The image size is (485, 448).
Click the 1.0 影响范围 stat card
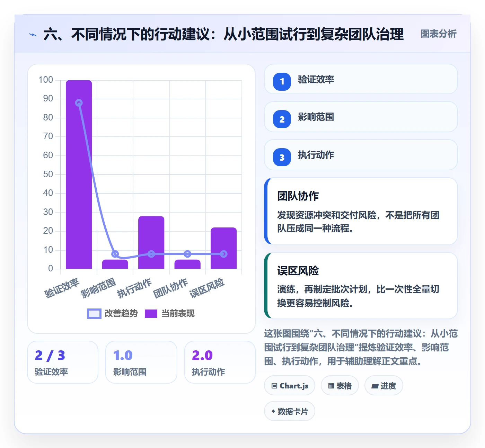141,362
